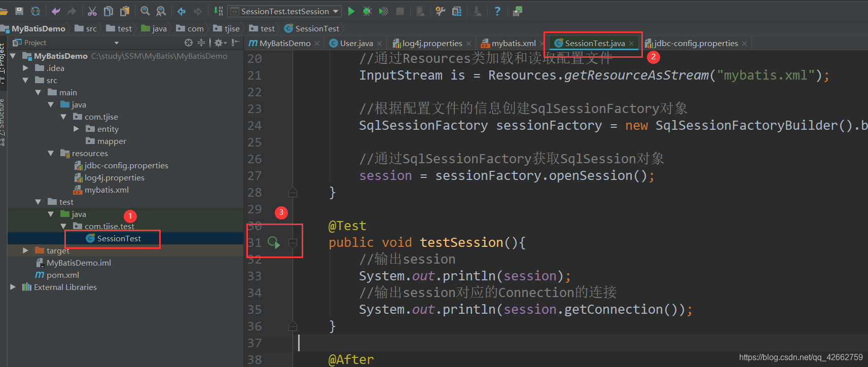Click the purple Undo arrow

[x=56, y=11]
